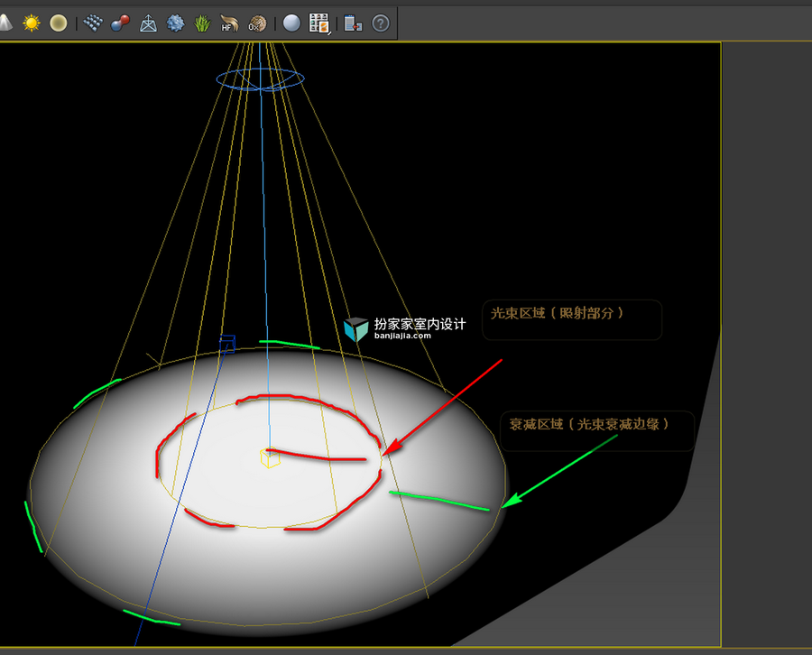Image resolution: width=812 pixels, height=655 pixels.
Task: Select the cone spotlight icon in toolbar
Action: [x=5, y=23]
